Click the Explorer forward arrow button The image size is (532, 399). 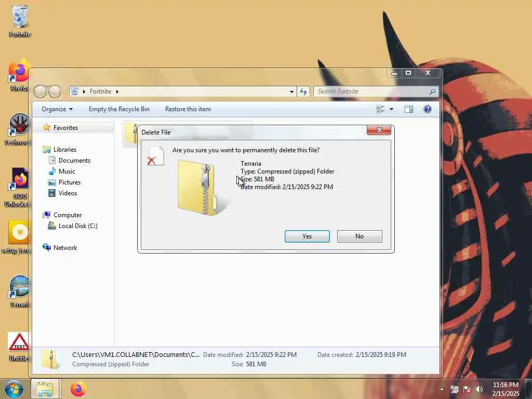(x=54, y=91)
